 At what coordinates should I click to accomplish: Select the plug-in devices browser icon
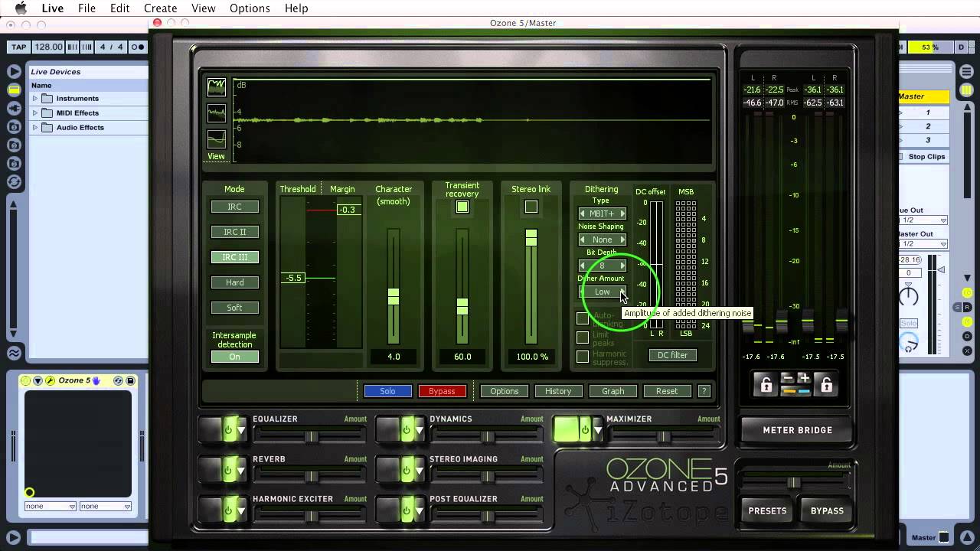click(x=14, y=108)
